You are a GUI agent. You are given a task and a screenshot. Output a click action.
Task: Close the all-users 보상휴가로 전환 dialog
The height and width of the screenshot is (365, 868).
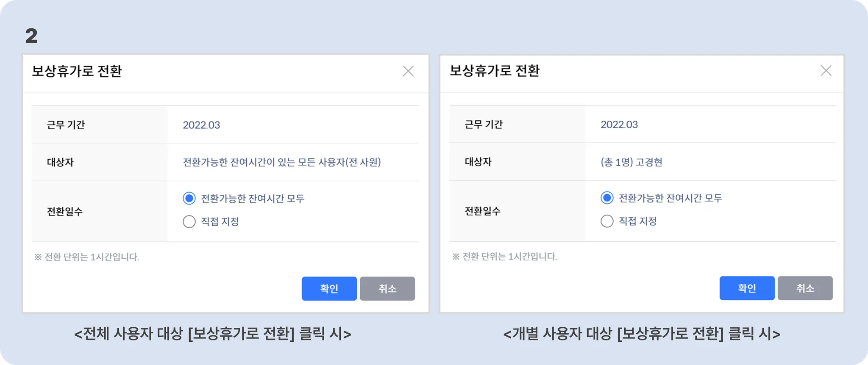408,71
